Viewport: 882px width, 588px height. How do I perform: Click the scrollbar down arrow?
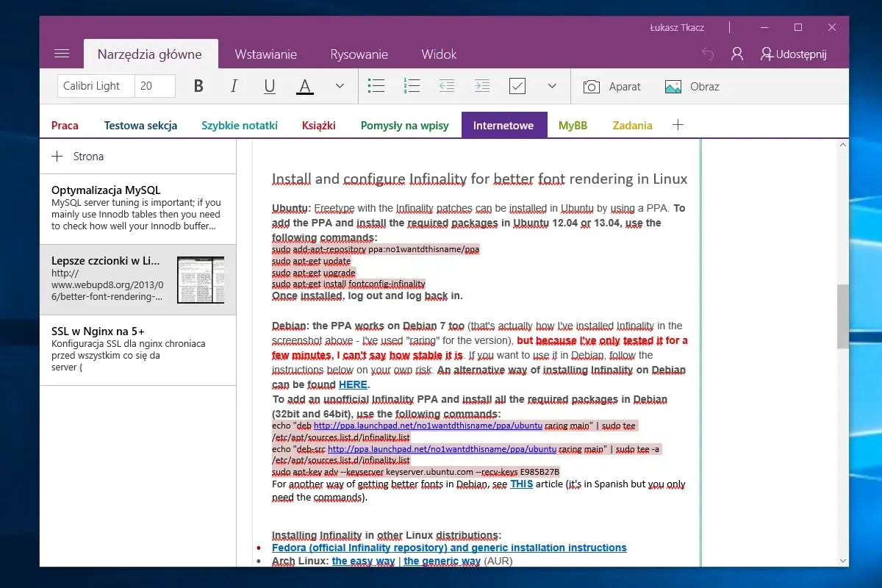coord(842,560)
